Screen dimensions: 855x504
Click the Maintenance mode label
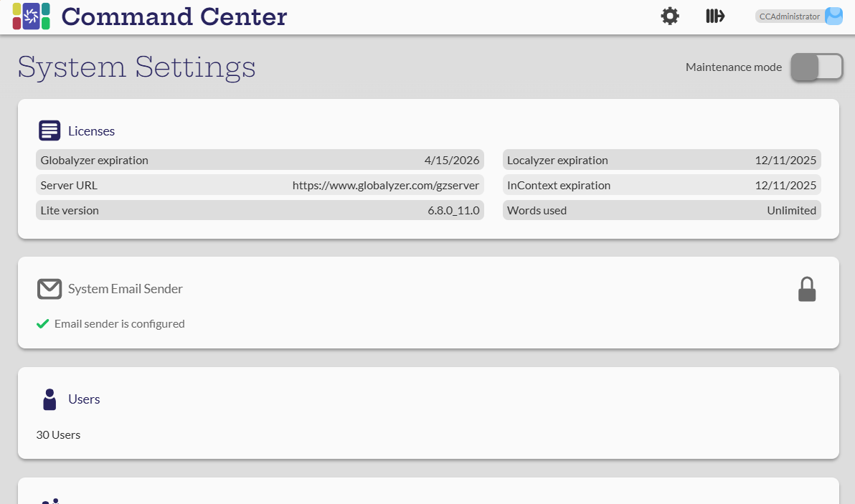point(733,67)
